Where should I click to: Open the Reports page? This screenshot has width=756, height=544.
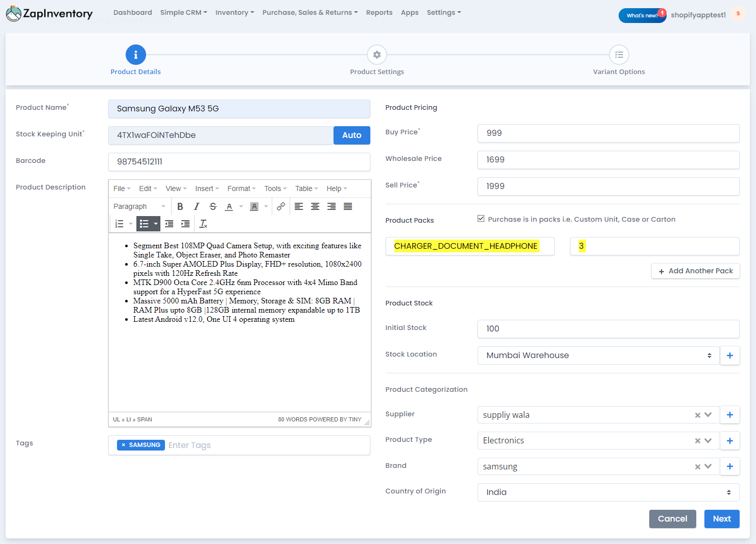point(379,12)
